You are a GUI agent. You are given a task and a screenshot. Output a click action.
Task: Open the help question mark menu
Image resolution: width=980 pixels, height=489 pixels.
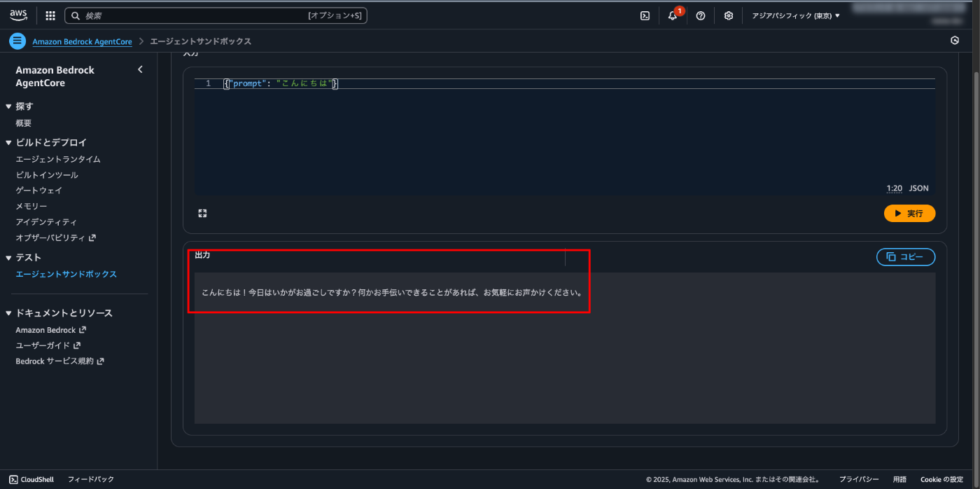(701, 15)
